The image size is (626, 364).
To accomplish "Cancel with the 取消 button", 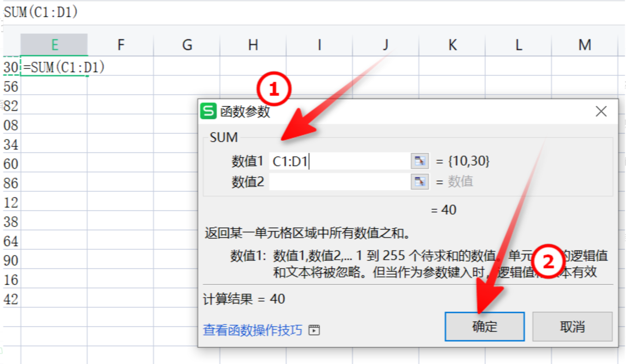I will pos(573,327).
